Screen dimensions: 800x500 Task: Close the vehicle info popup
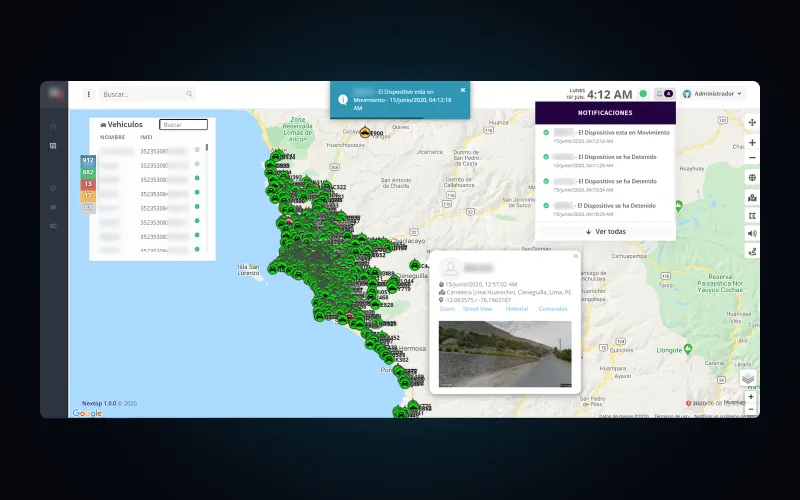pos(576,256)
